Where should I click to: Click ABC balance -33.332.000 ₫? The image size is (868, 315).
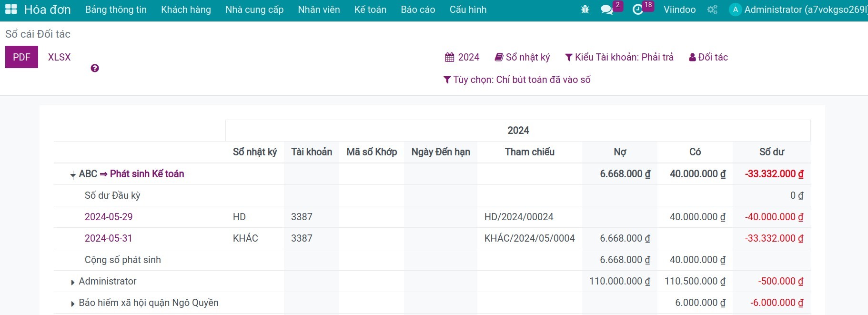tap(774, 174)
